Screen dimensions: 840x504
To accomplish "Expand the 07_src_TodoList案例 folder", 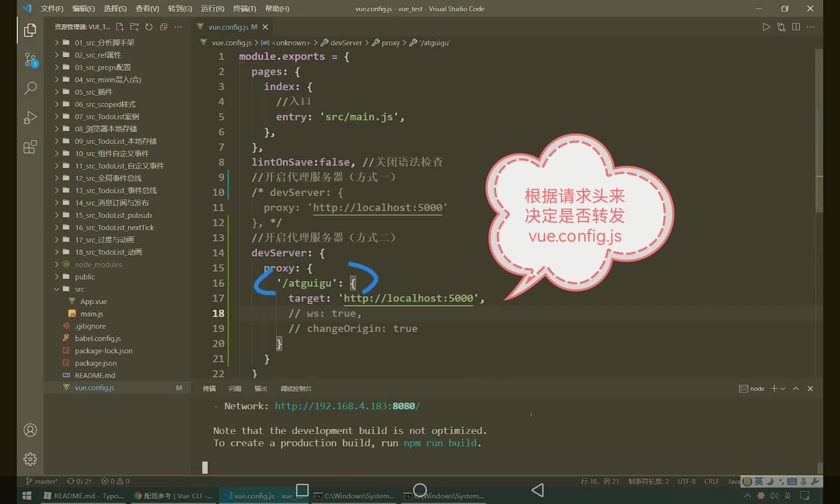I will tap(107, 116).
